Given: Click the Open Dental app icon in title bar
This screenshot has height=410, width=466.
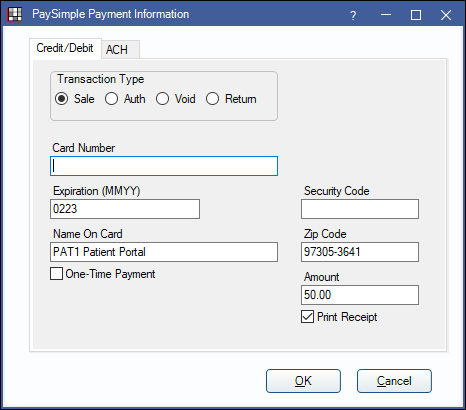Looking at the screenshot, I should click(x=15, y=15).
